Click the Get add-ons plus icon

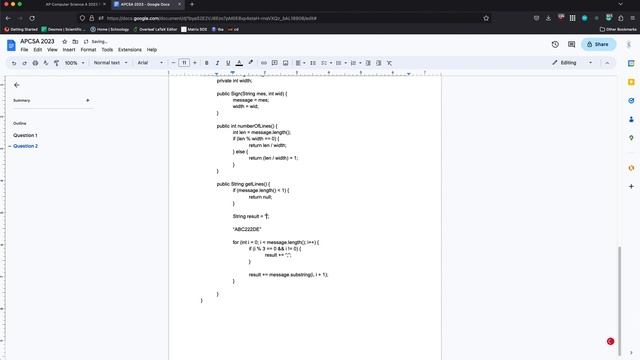coord(631,186)
